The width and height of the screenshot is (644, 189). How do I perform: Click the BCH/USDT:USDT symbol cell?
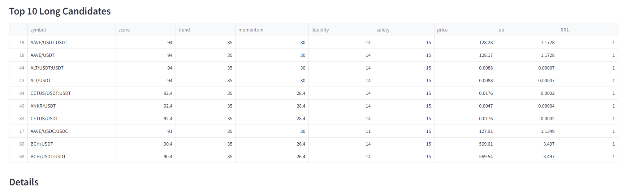[x=48, y=156]
